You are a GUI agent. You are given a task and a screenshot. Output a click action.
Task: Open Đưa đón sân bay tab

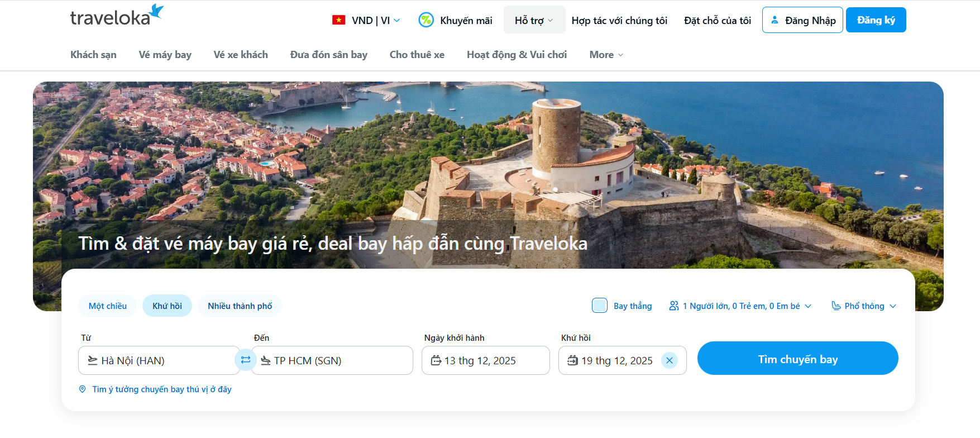click(329, 55)
